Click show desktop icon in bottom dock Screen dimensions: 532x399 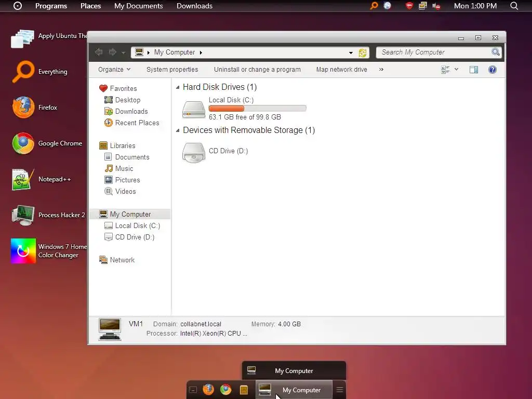point(193,390)
